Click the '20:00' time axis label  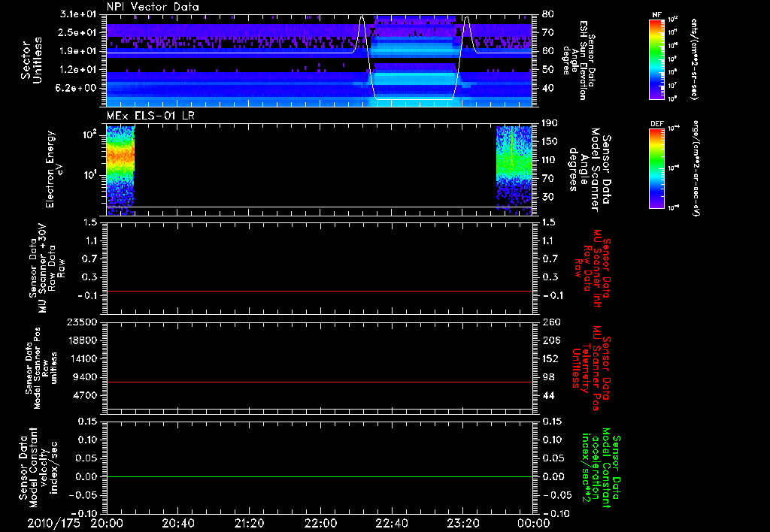[107, 523]
